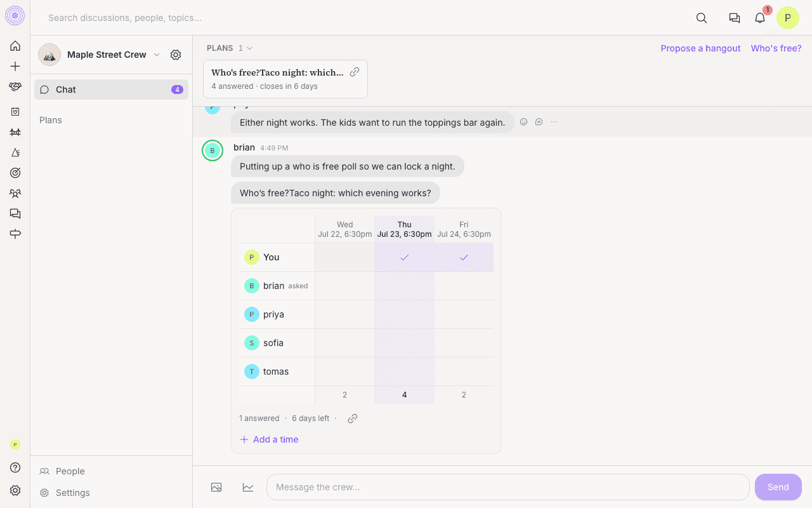
Task: Copy the poll link icon beside 6 days left
Action: (x=353, y=418)
